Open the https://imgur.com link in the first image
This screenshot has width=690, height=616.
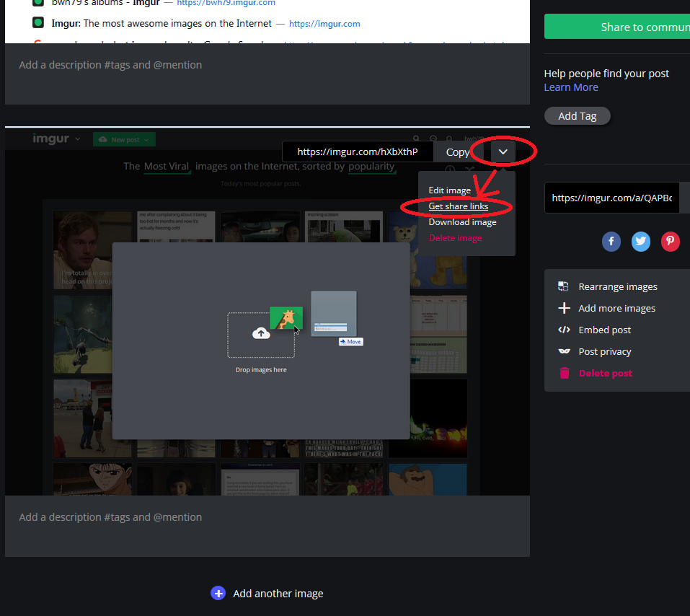coord(324,24)
